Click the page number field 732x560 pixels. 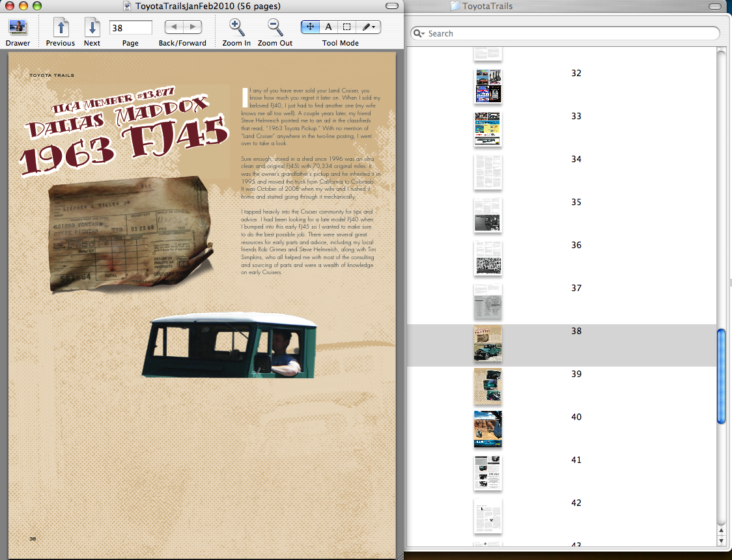(130, 27)
